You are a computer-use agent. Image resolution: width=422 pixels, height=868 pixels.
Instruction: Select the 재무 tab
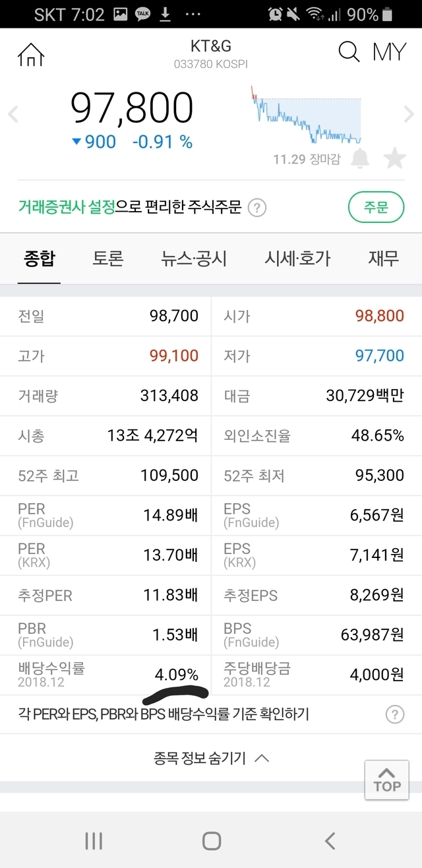[383, 259]
